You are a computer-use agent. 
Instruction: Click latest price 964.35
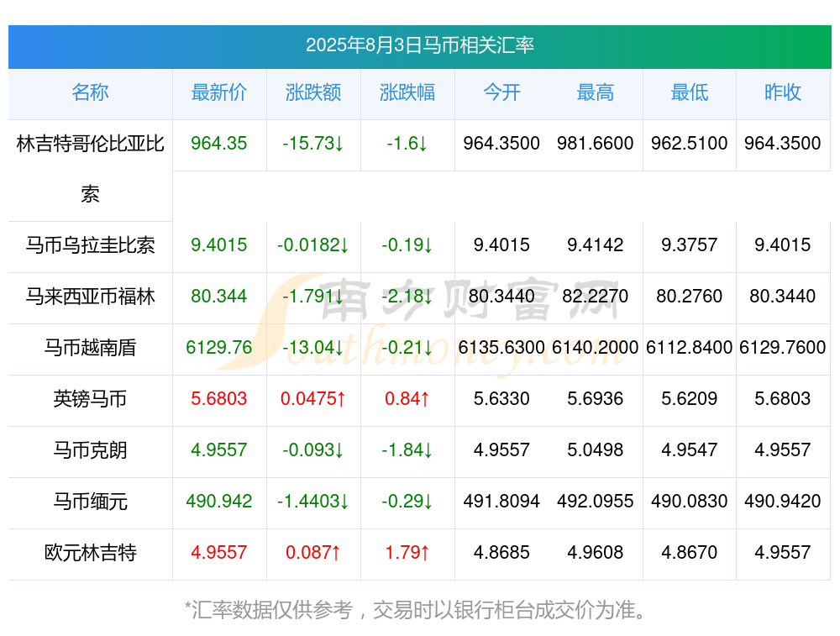pos(219,144)
